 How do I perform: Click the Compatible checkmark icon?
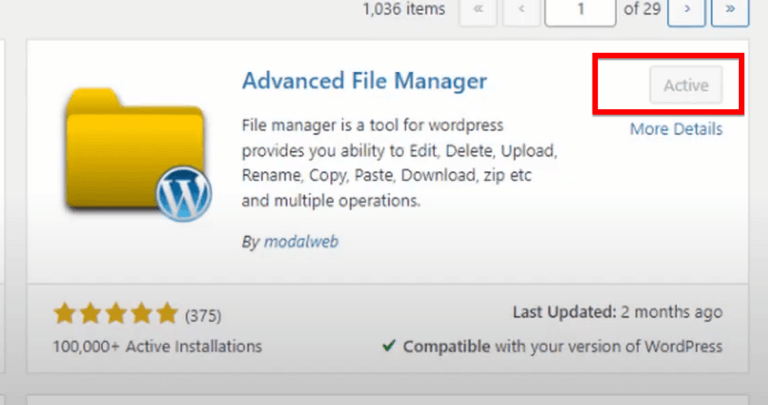point(388,347)
